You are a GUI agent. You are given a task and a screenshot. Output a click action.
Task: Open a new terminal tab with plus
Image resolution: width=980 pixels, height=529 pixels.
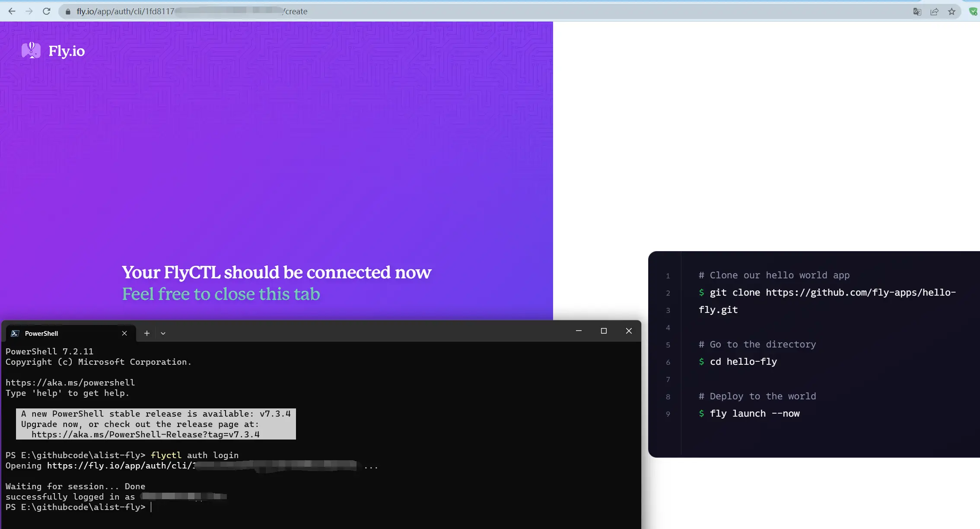[x=147, y=333]
